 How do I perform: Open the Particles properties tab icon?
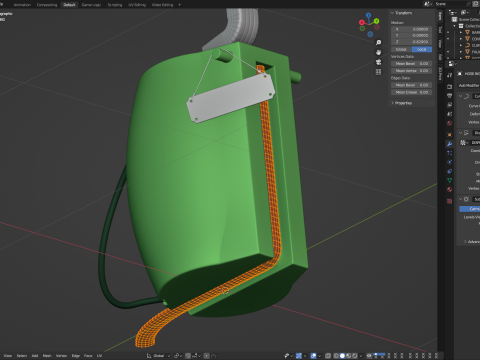coord(450,153)
